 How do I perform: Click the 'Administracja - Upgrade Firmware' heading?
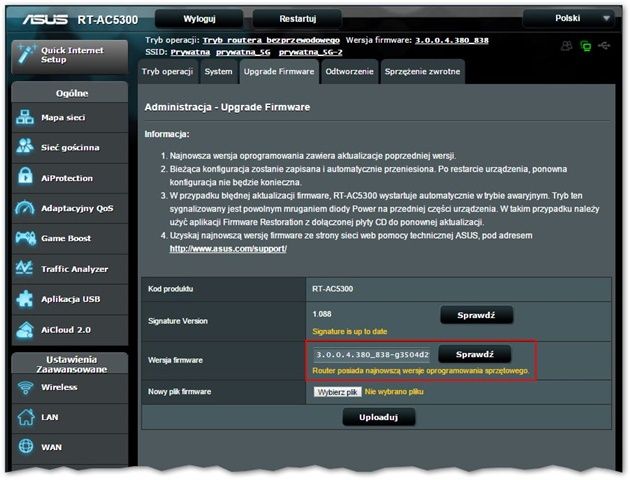[x=227, y=107]
